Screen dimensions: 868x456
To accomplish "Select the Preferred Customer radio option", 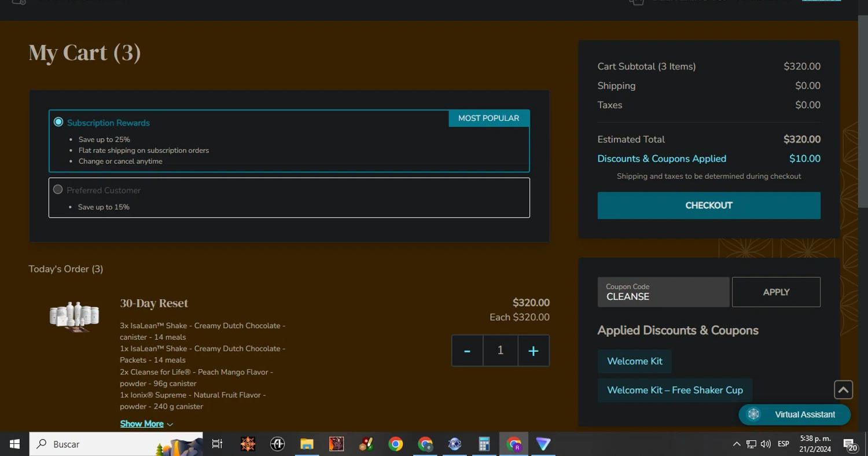I will 58,189.
